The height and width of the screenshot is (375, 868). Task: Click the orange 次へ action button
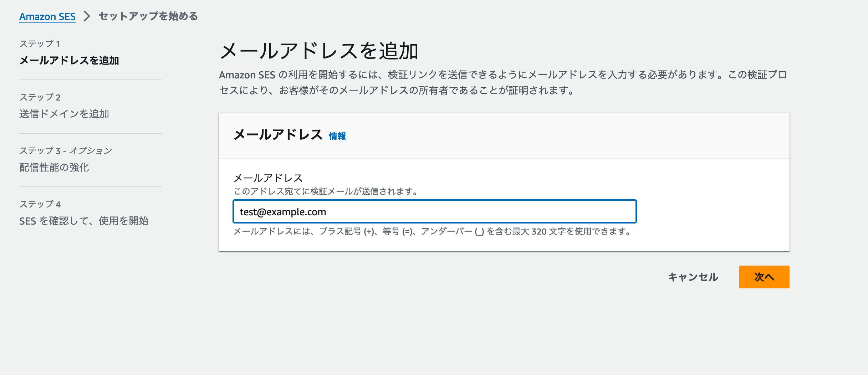[764, 277]
